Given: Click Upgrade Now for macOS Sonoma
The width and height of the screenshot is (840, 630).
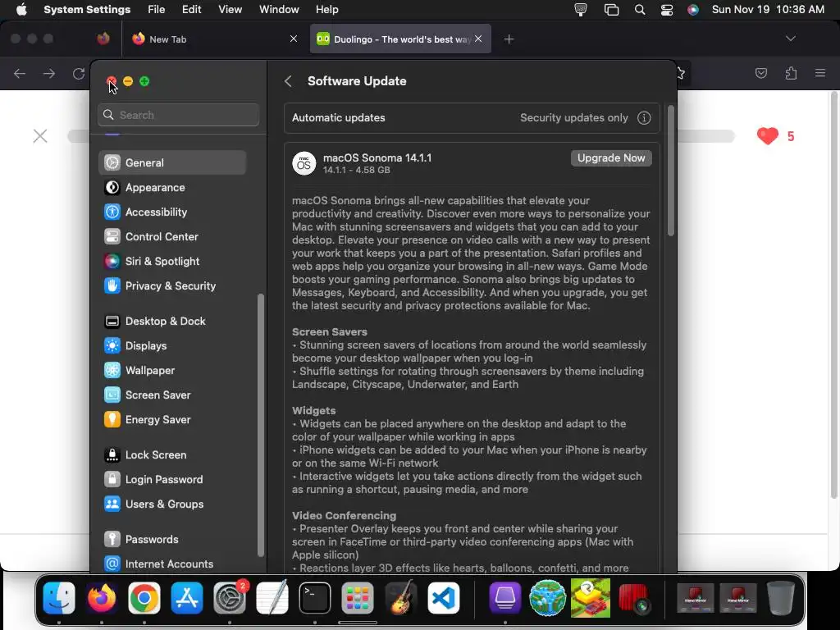Looking at the screenshot, I should pos(611,158).
